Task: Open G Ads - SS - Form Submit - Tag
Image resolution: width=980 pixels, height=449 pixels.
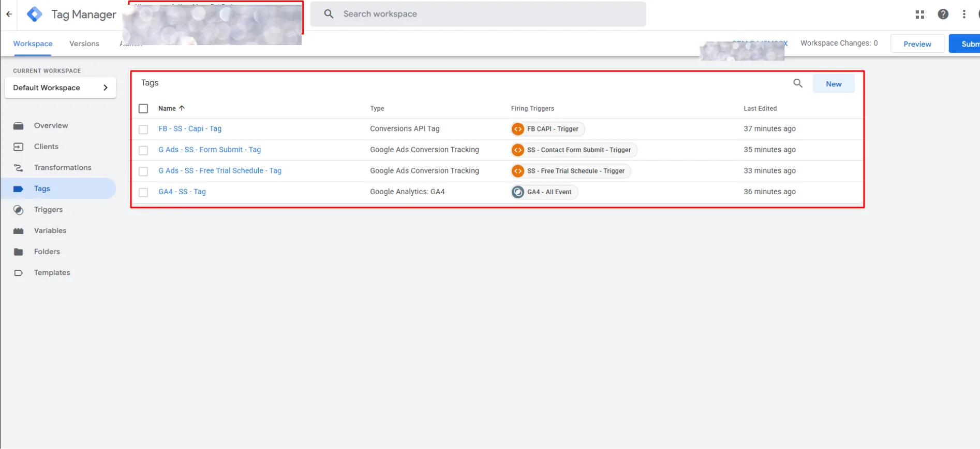Action: [210, 150]
